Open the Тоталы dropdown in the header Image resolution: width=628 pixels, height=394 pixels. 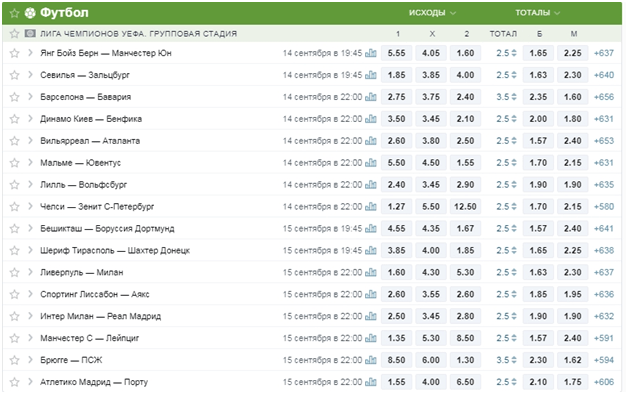[x=537, y=13]
